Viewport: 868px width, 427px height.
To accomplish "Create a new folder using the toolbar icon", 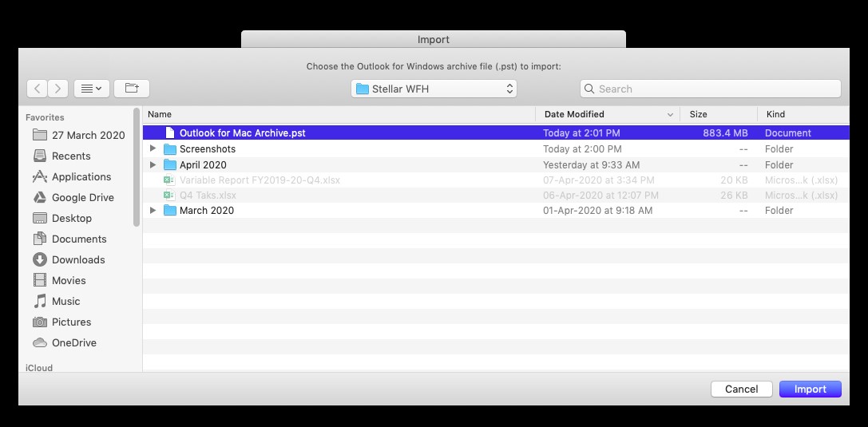I will [x=132, y=89].
